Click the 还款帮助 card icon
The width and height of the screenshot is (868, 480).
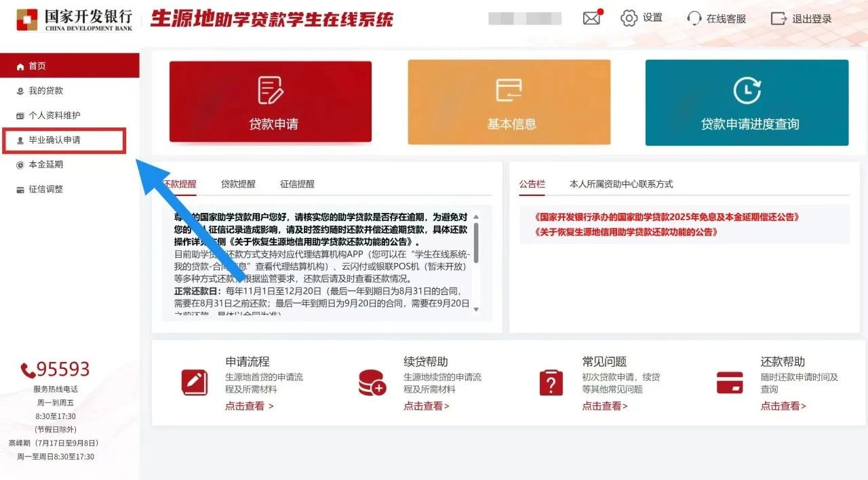(x=730, y=382)
